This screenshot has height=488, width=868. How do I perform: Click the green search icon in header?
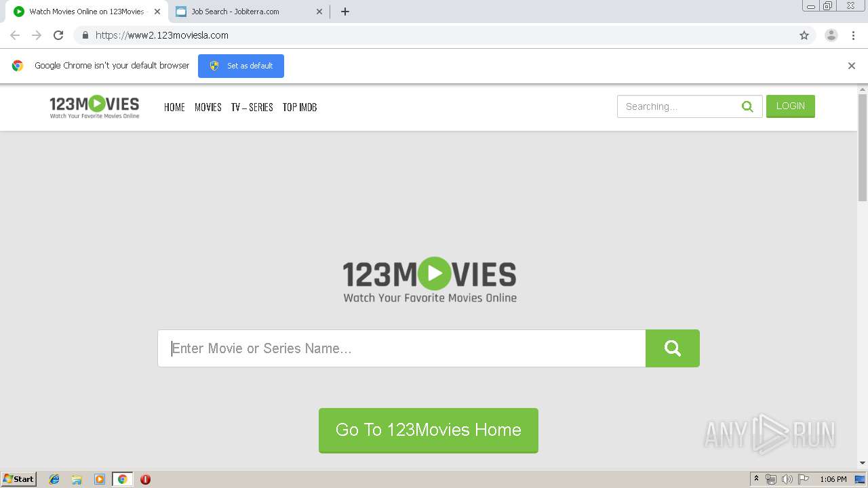(x=747, y=106)
